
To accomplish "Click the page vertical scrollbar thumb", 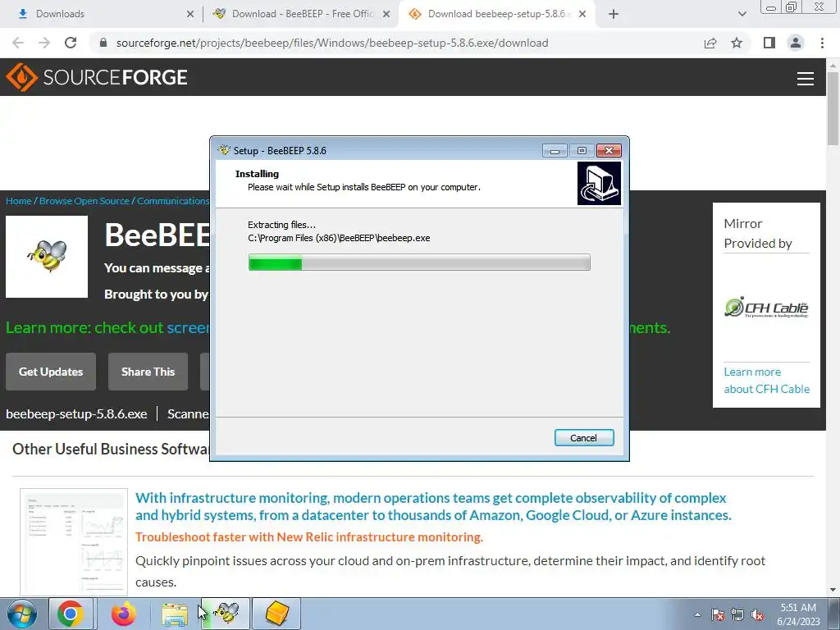I will click(833, 107).
